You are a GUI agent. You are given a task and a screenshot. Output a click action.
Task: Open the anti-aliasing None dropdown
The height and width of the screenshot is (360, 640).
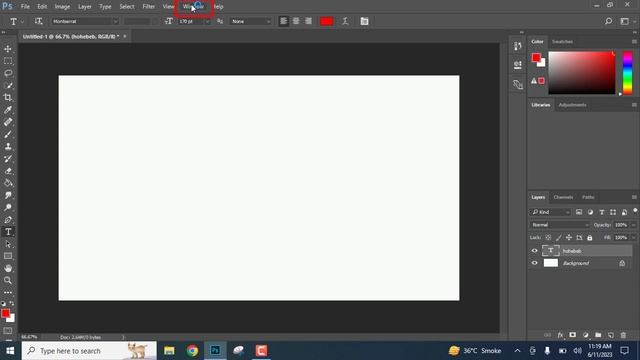point(250,21)
